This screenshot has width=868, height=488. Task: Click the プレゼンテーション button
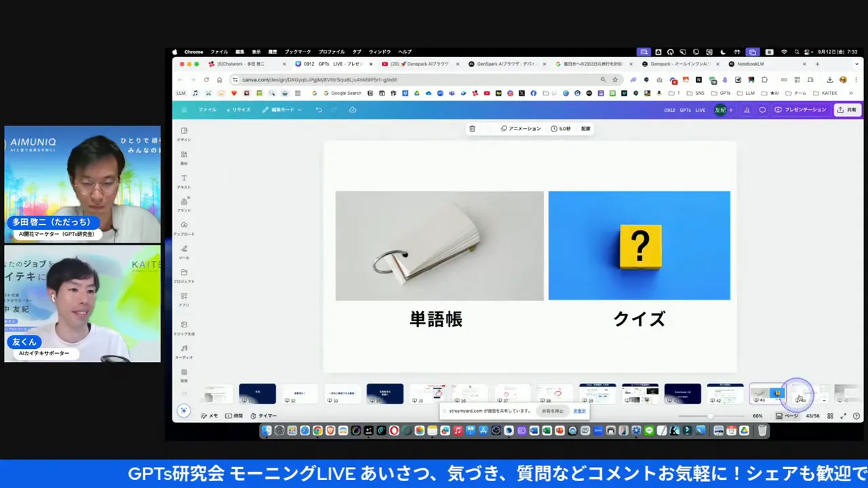coord(801,110)
